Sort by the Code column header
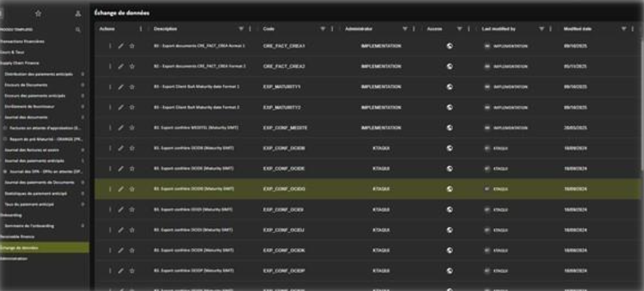This screenshot has height=291, width=644. (269, 29)
